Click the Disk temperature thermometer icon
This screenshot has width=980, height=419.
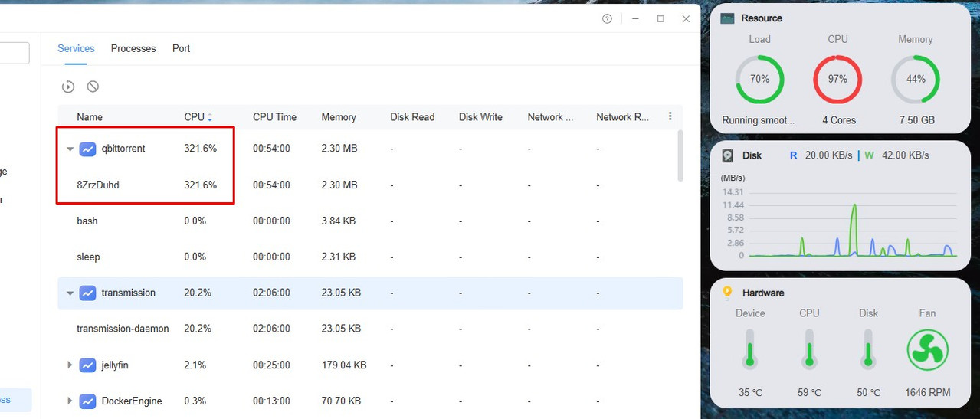(x=868, y=350)
